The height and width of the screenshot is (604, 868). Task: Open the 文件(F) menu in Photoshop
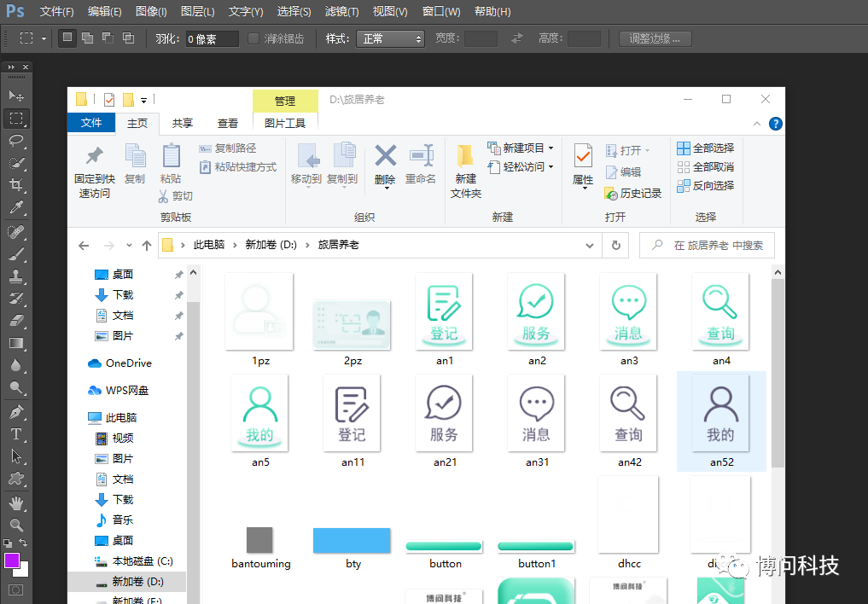point(56,11)
